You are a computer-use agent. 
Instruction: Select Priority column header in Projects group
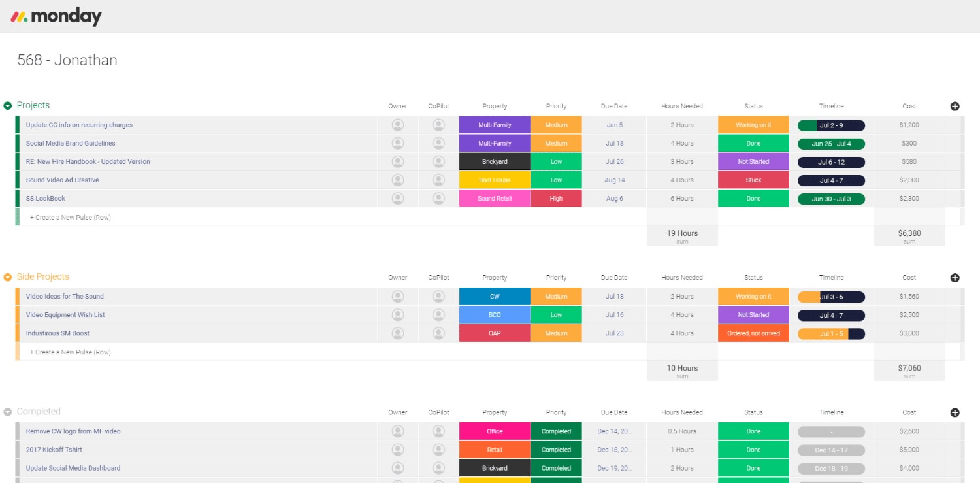coord(556,106)
